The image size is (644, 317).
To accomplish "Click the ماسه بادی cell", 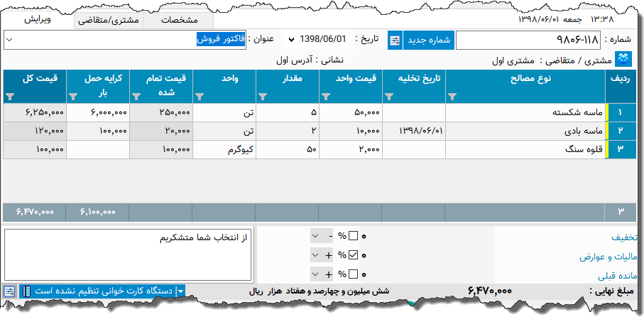I will 525,131.
